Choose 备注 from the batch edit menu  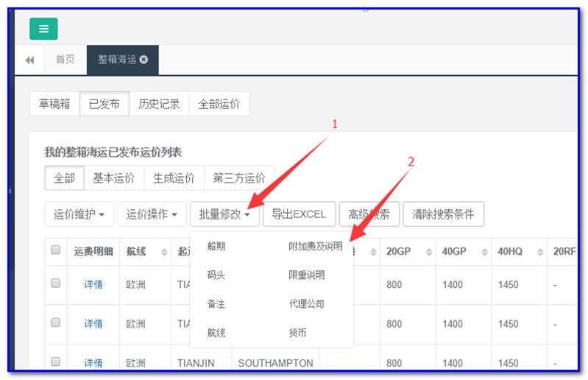click(x=216, y=304)
